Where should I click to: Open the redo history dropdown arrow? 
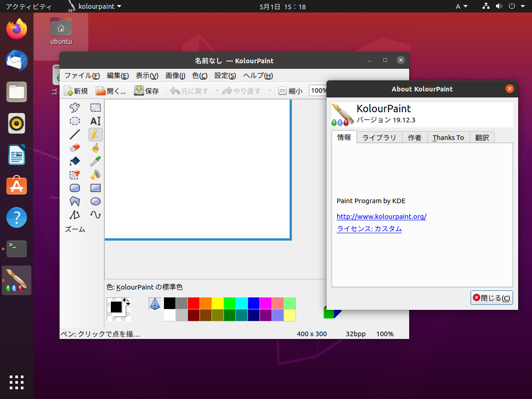270,91
